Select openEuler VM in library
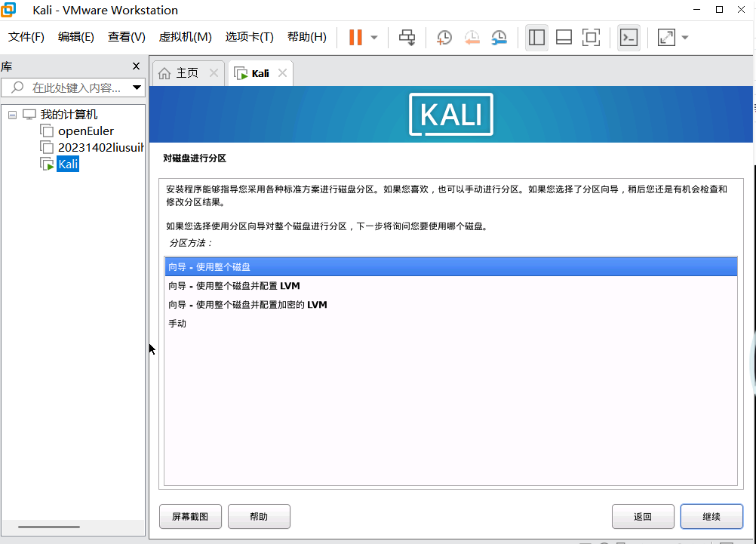 pyautogui.click(x=86, y=131)
